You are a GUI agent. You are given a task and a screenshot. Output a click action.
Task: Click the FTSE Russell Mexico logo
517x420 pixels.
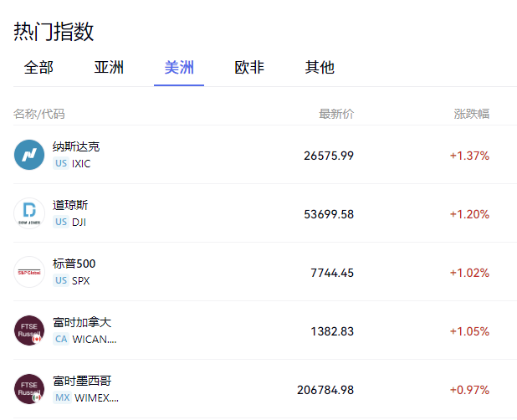pyautogui.click(x=29, y=389)
